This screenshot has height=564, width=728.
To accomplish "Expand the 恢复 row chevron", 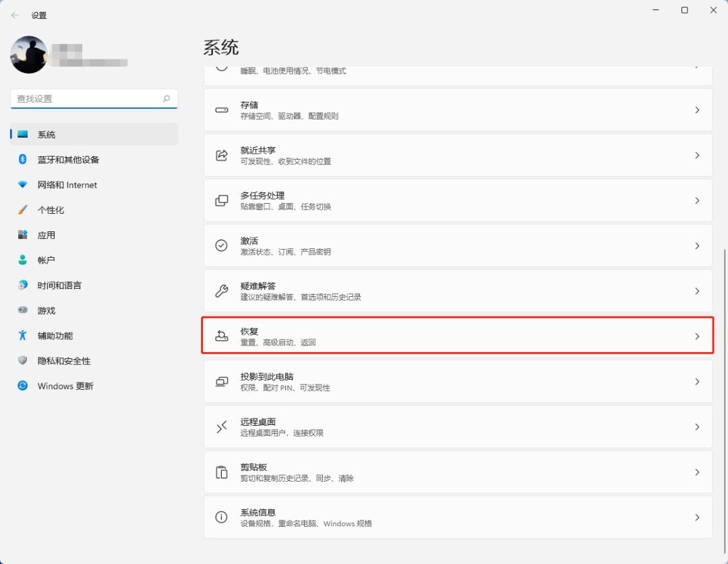I will [697, 336].
